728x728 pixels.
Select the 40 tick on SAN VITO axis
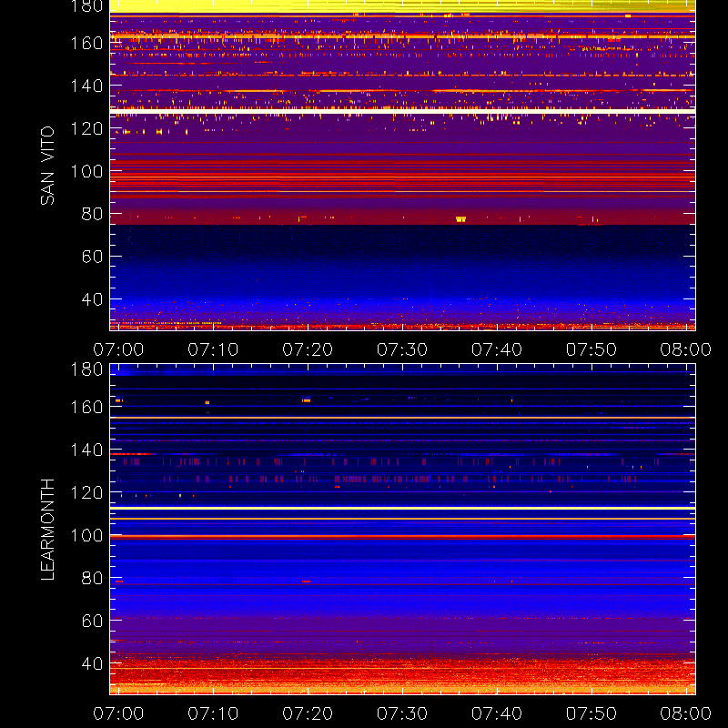(x=93, y=299)
